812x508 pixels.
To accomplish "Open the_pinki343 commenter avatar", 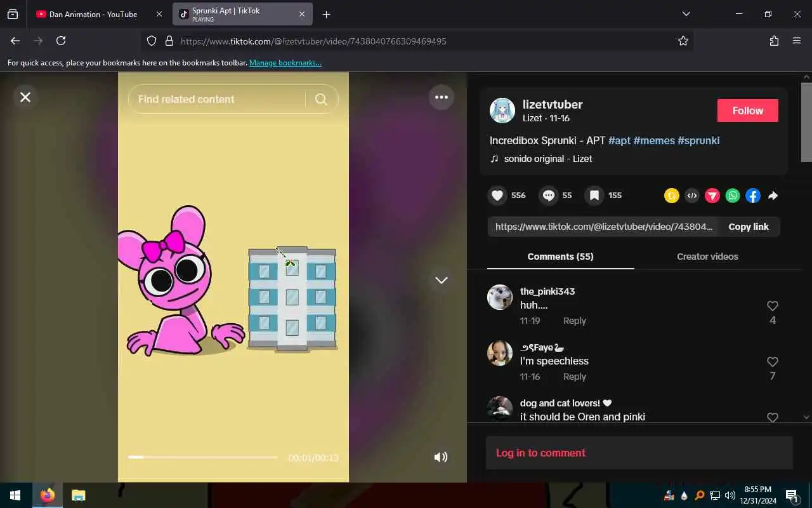I will (x=500, y=297).
